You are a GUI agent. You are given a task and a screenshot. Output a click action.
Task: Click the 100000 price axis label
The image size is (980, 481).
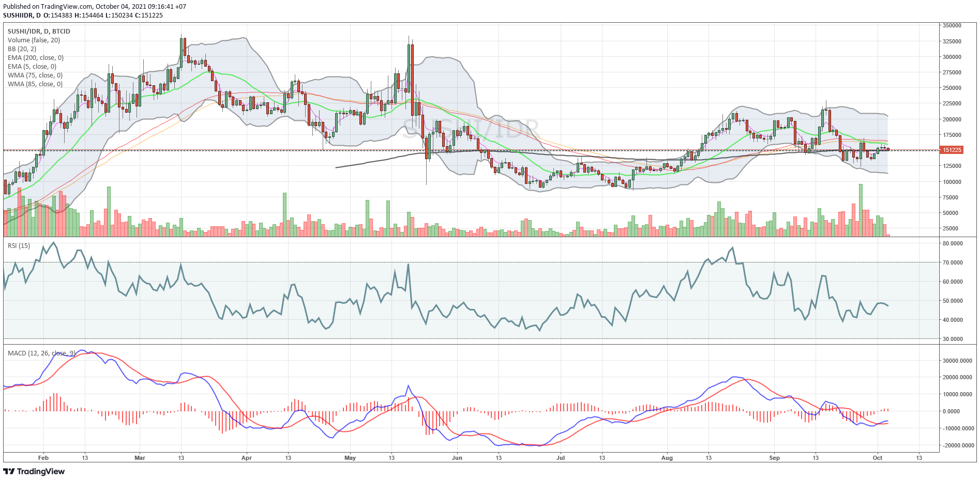coord(952,182)
